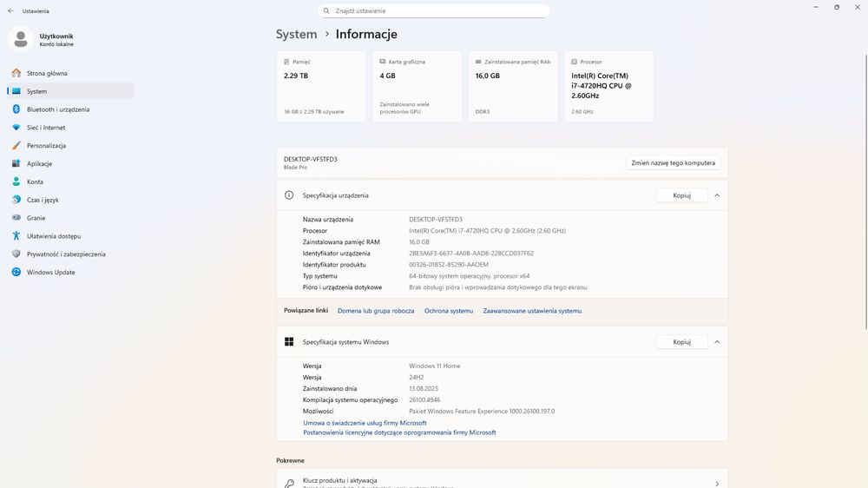
Task: Click Zmień nazwę tego komputera button
Action: pos(674,162)
